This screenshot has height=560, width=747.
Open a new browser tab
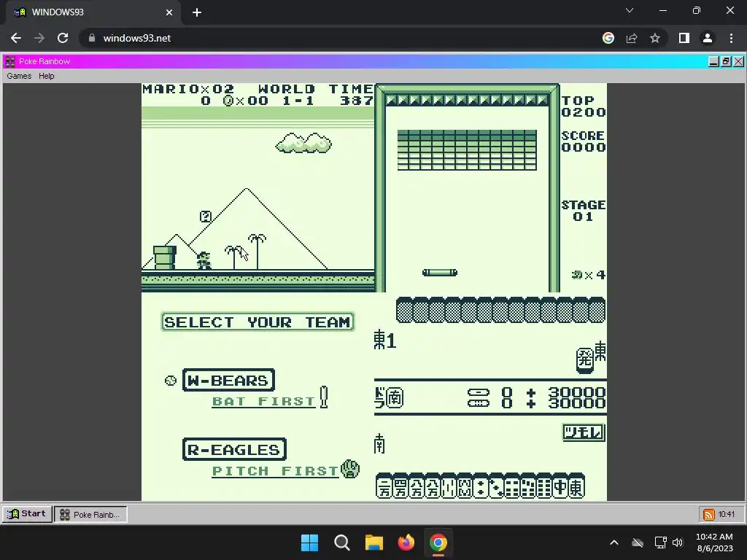(197, 12)
